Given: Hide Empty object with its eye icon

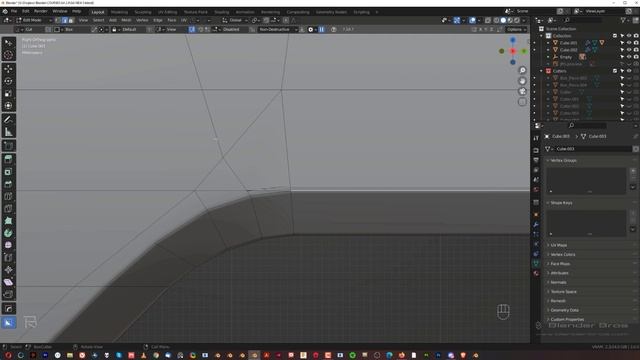Looking at the screenshot, I should (629, 57).
